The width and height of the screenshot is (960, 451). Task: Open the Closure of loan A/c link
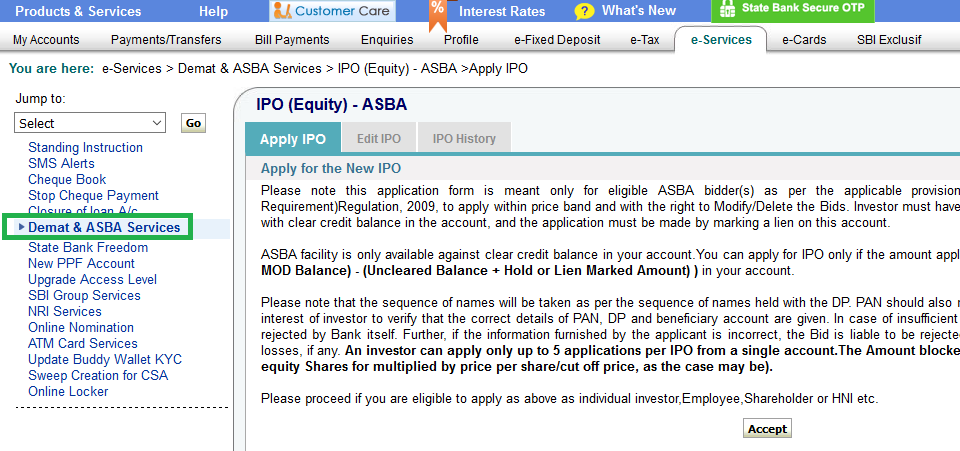pos(83,211)
